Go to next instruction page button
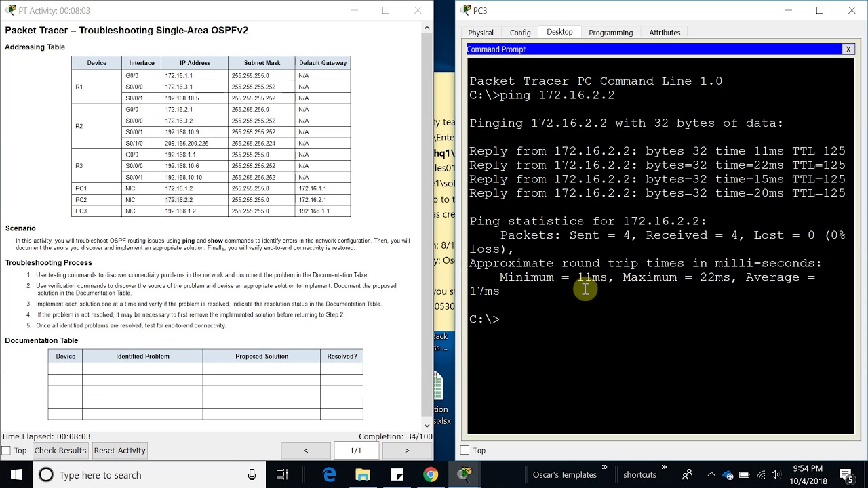 pyautogui.click(x=407, y=451)
